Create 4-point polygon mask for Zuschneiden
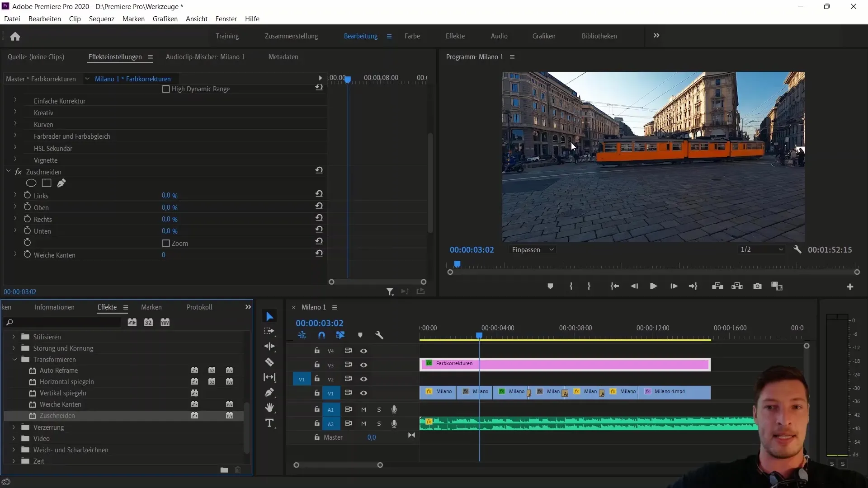Screen dimensions: 868x488 [47, 183]
